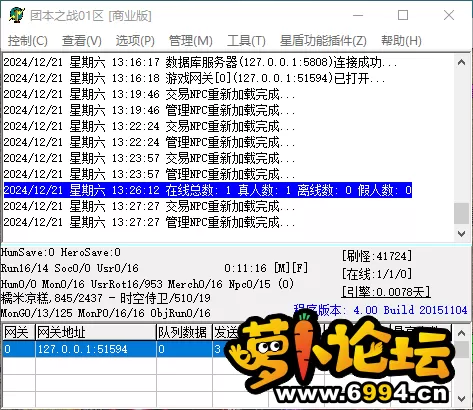Viewport: 473px width, 410px height.
Task: Click gateway number 0 cell
Action: click(19, 349)
